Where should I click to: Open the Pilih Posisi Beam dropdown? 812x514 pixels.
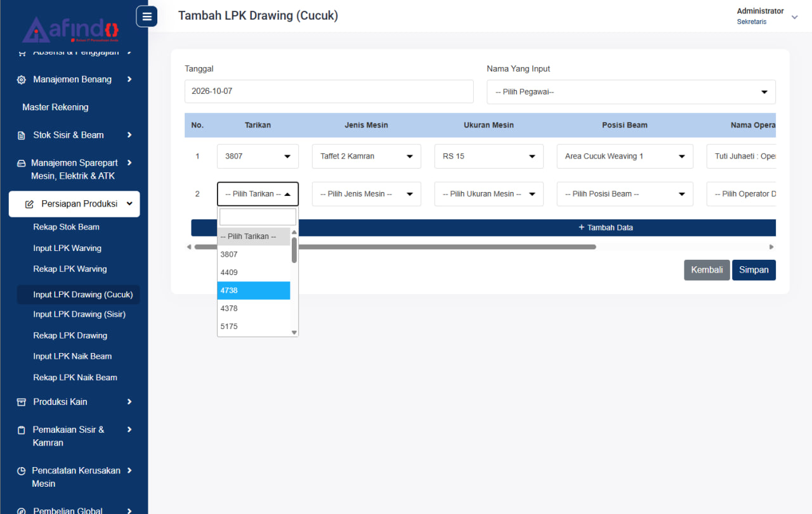(x=625, y=194)
